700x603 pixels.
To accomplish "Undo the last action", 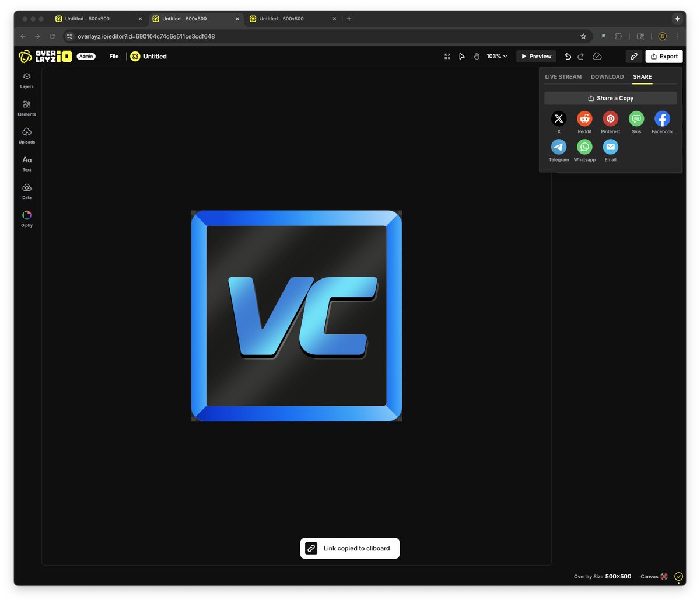I will [568, 57].
